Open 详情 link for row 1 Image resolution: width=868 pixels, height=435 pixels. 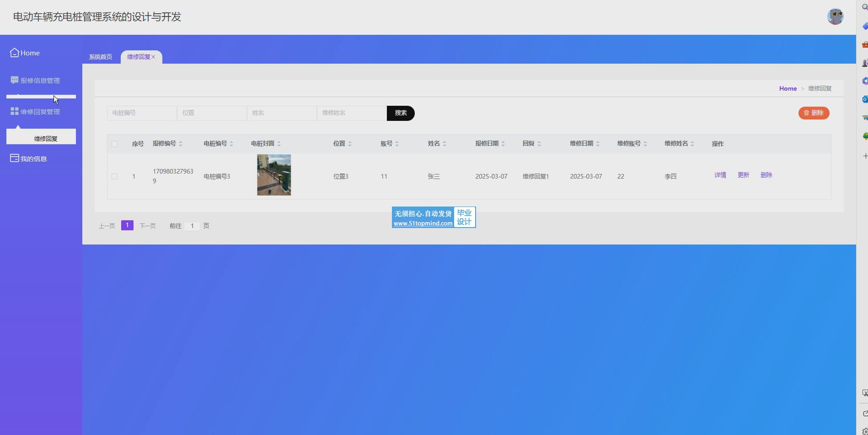click(x=720, y=175)
